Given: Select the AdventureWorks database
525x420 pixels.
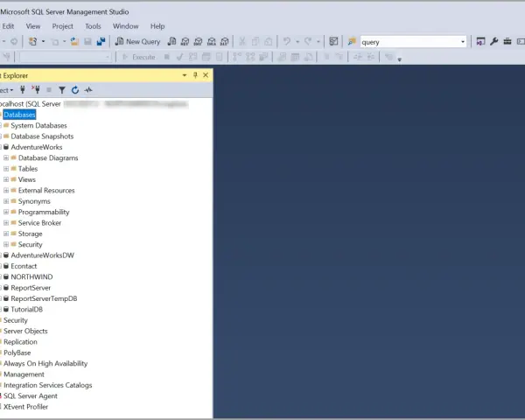Looking at the screenshot, I should click(37, 147).
